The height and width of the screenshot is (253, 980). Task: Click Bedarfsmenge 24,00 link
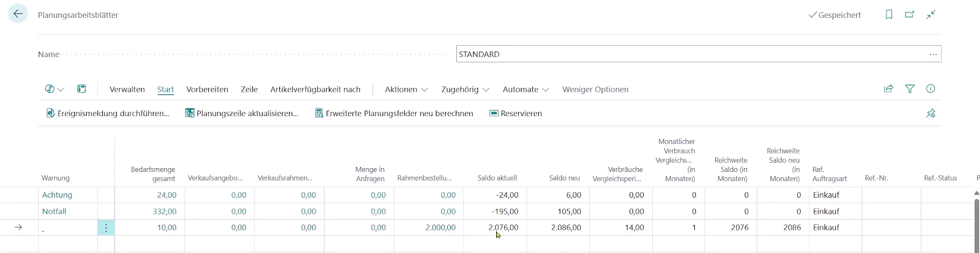click(x=167, y=195)
